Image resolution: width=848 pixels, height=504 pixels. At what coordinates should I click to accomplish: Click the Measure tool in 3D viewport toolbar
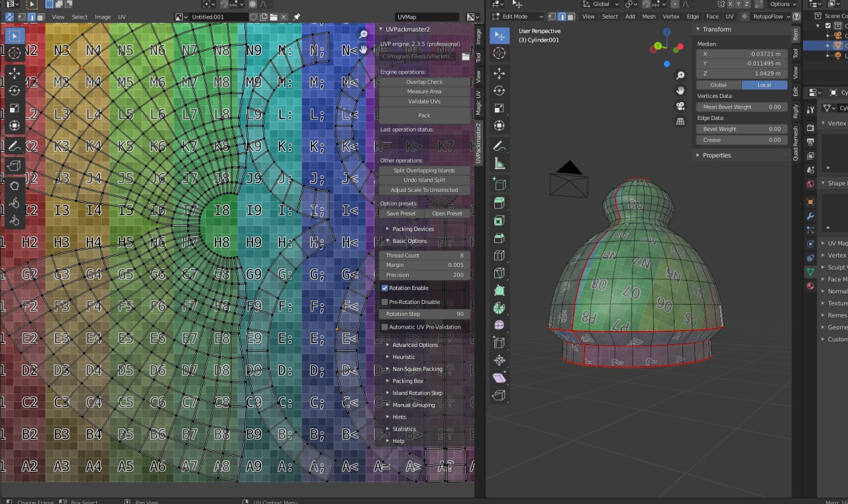click(500, 164)
